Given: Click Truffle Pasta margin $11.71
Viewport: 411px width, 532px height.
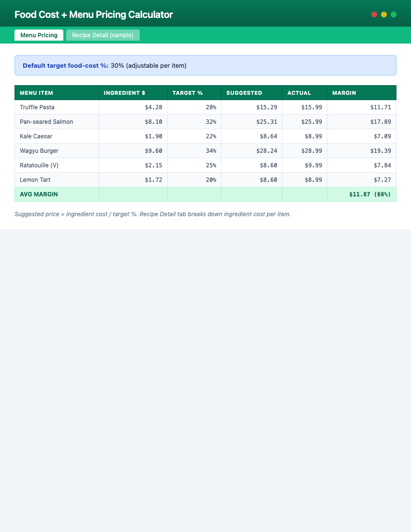Looking at the screenshot, I should click(381, 107).
